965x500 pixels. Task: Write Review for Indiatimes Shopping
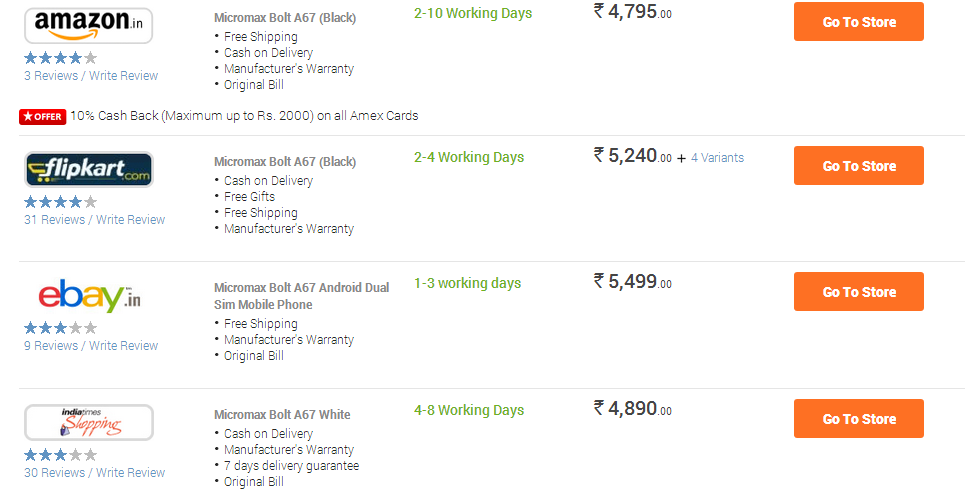click(x=130, y=473)
